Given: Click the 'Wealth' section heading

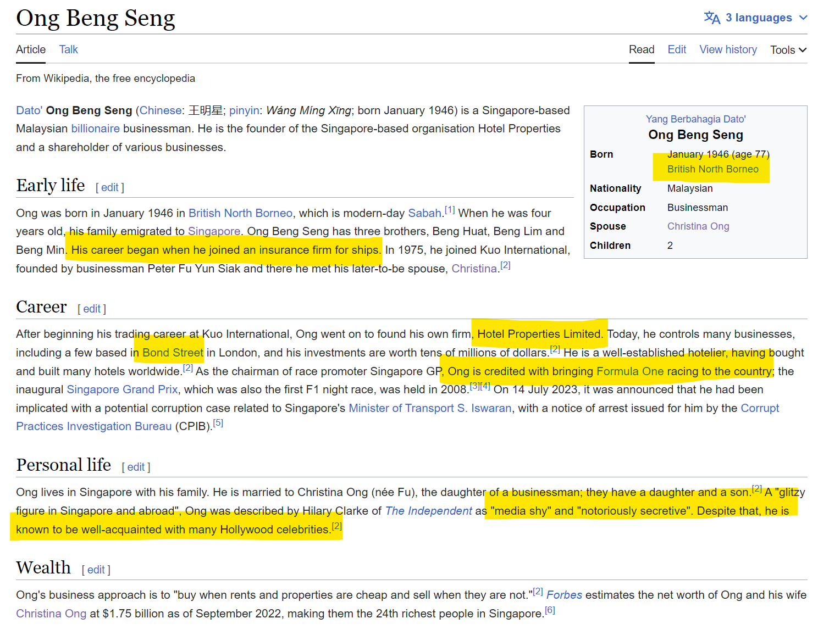Looking at the screenshot, I should click(x=43, y=567).
